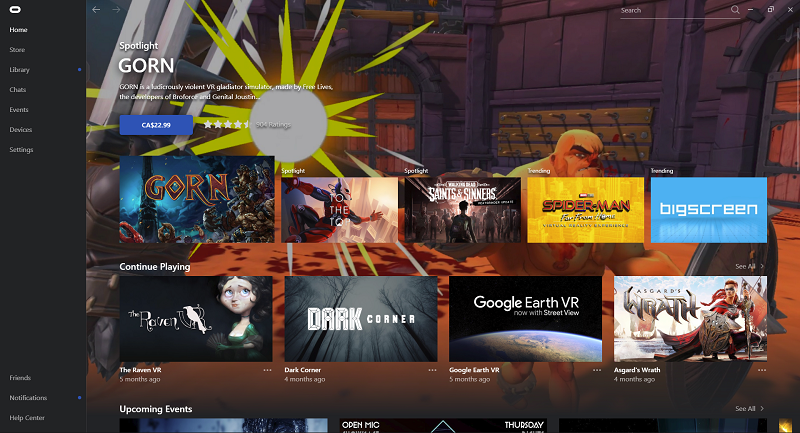Click the Google Earth VR title text
Screen dimensions: 800x433
(x=474, y=370)
